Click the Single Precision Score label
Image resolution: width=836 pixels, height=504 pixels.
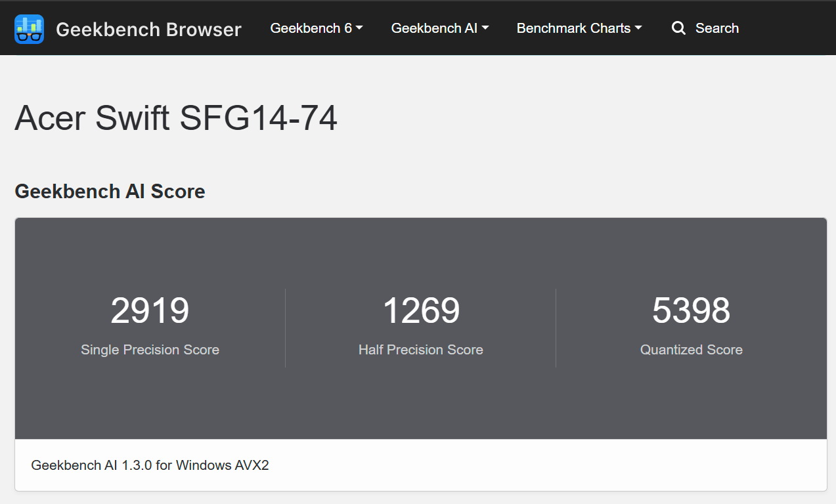click(x=150, y=350)
